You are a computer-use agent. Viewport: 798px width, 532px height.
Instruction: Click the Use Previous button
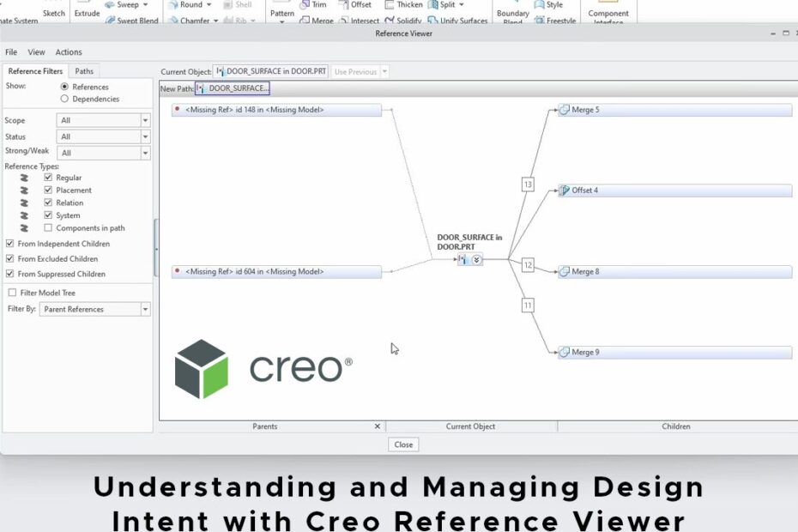(x=356, y=72)
